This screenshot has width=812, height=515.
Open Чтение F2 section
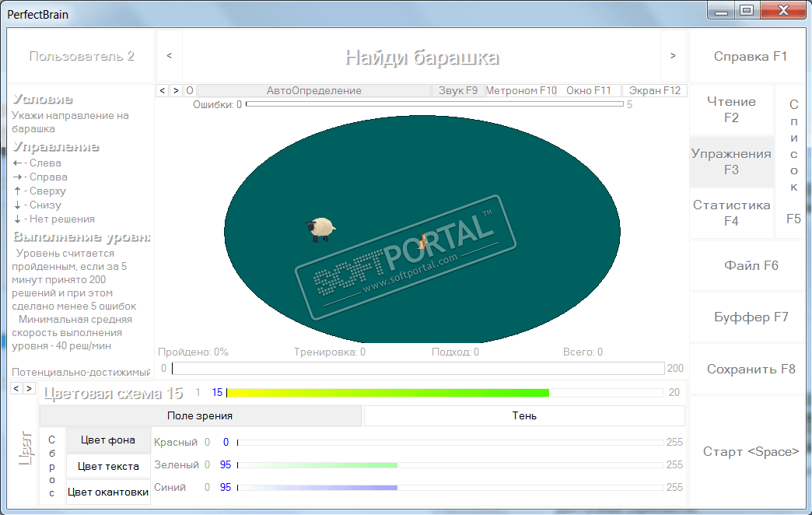pos(731,110)
